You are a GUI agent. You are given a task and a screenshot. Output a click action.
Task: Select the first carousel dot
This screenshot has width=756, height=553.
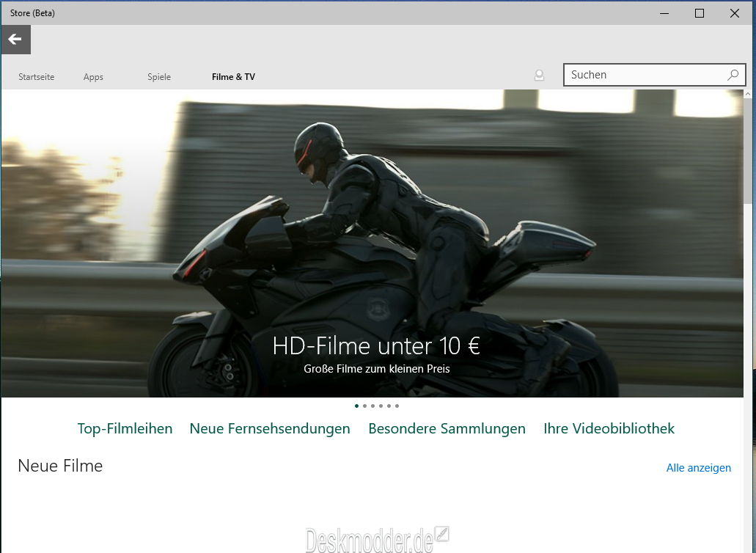pyautogui.click(x=356, y=406)
